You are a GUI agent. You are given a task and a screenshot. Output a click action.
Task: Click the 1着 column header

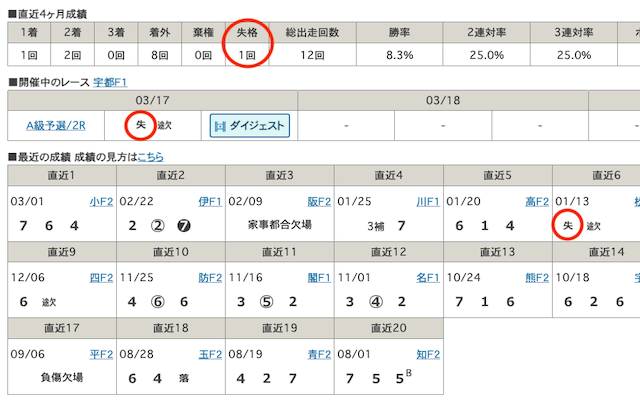coord(29,32)
